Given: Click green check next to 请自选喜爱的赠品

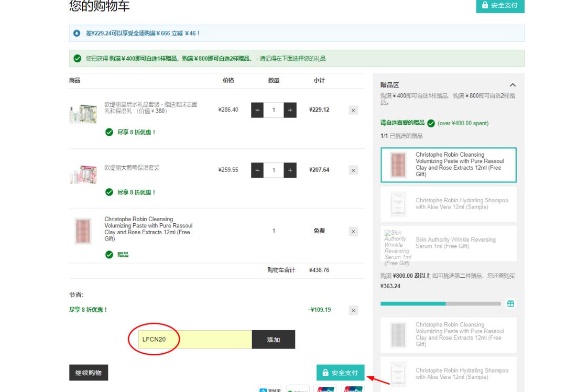Looking at the screenshot, I should [x=431, y=124].
